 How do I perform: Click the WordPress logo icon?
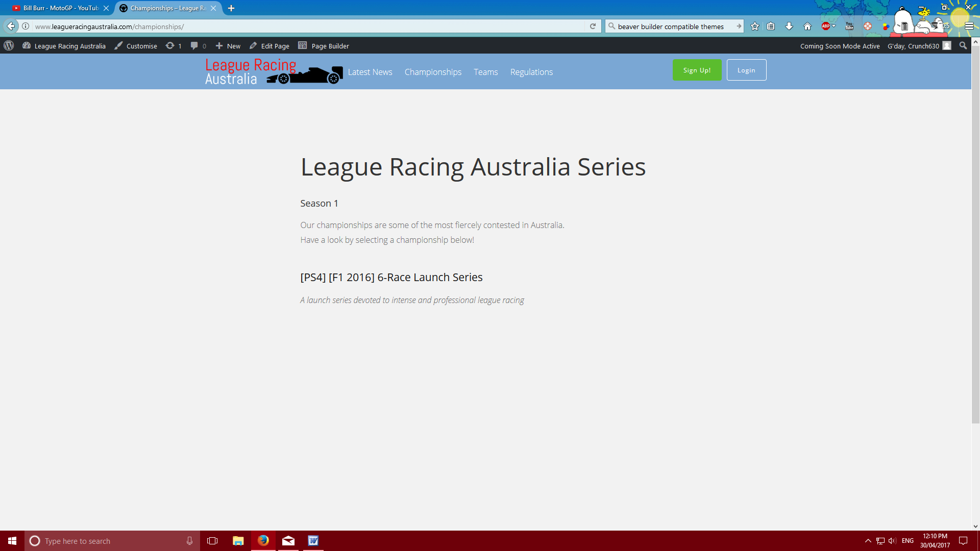pyautogui.click(x=9, y=46)
